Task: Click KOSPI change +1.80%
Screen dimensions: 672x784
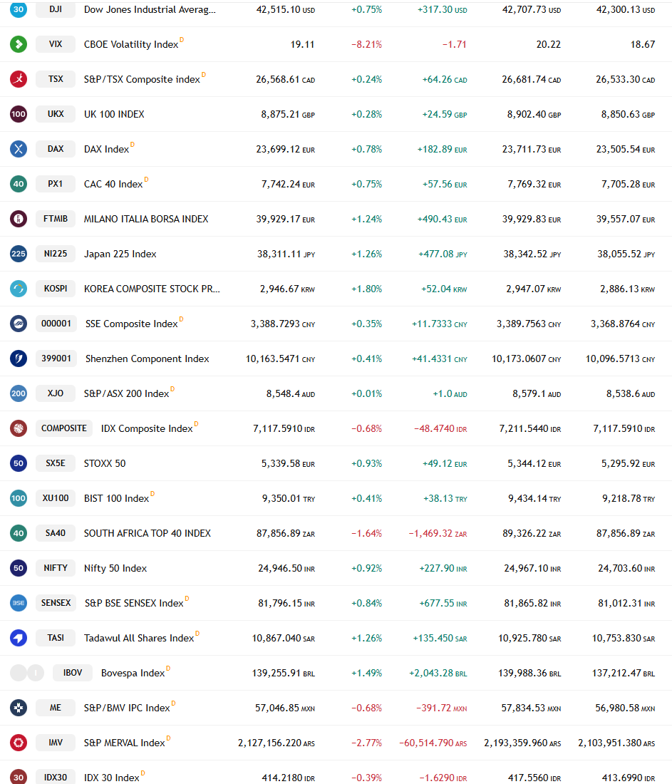Action: tap(366, 289)
